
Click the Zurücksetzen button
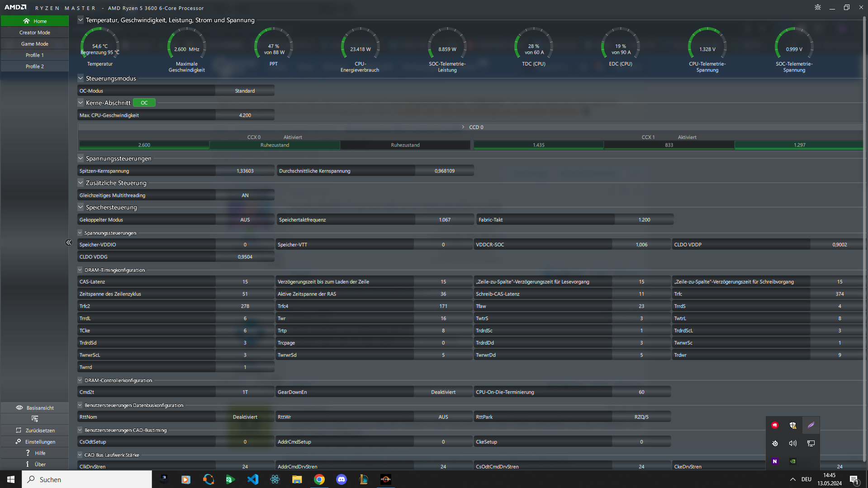point(35,430)
